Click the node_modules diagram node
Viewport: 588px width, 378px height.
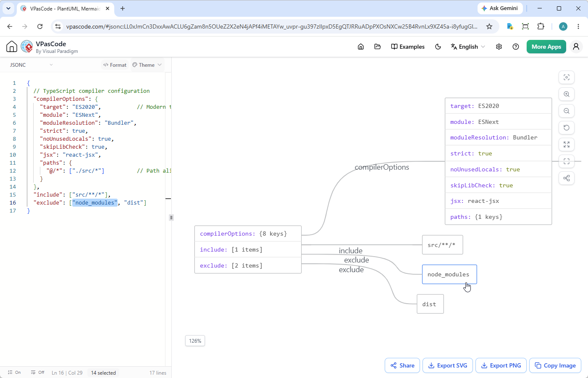[x=449, y=274]
